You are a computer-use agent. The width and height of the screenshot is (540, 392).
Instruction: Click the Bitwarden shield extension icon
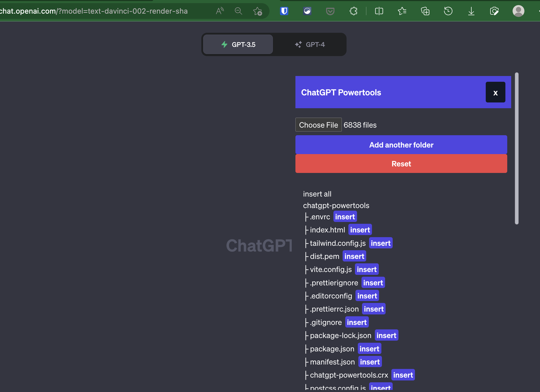coord(284,11)
